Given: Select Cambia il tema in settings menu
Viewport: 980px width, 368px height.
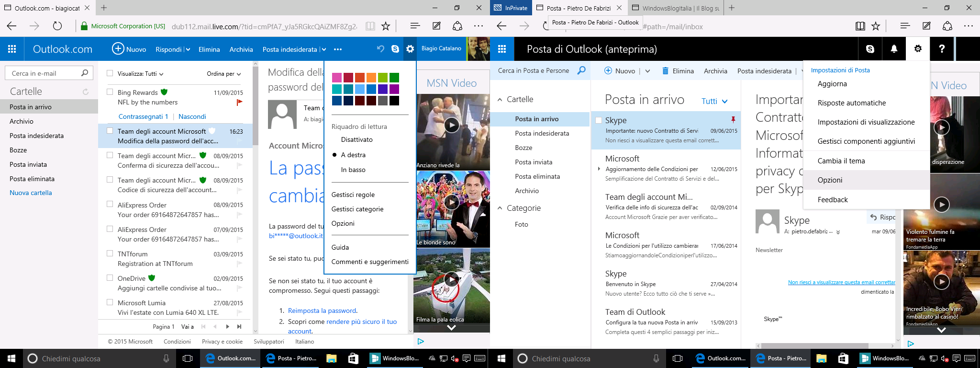Looking at the screenshot, I should pos(841,161).
